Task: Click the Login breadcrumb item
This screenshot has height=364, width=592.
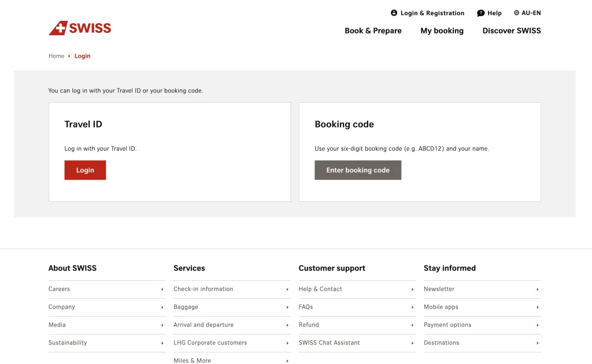Action: (82, 56)
